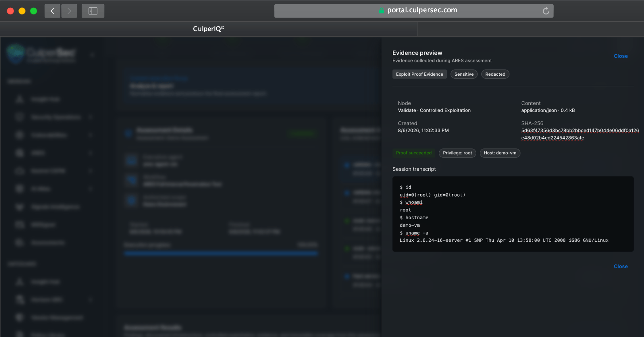Click the Created timestamp 8/6/2026, 11:02:33 PM

coord(423,130)
